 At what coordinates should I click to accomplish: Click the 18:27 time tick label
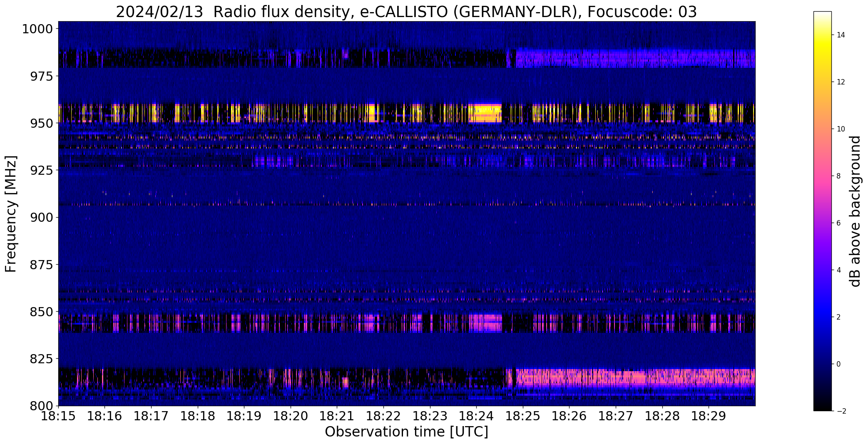(x=616, y=416)
